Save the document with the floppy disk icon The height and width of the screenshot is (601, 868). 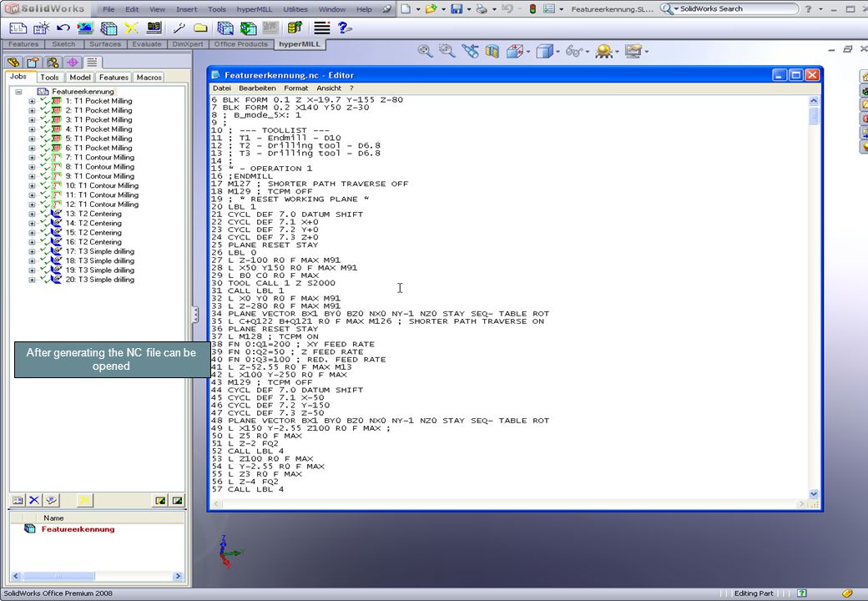click(457, 9)
